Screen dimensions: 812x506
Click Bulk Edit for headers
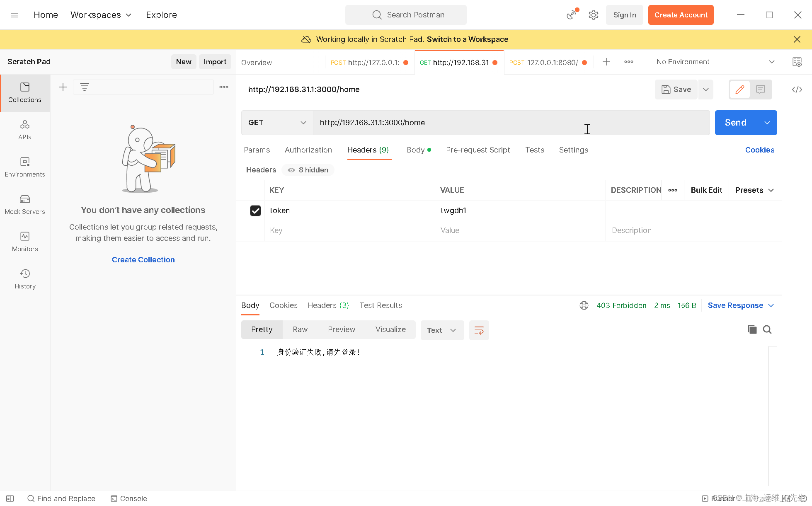point(706,190)
